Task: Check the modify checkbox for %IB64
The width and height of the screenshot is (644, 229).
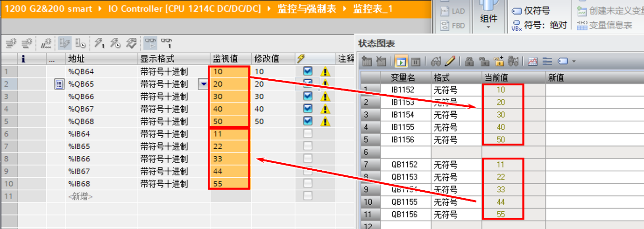Action: pos(308,133)
